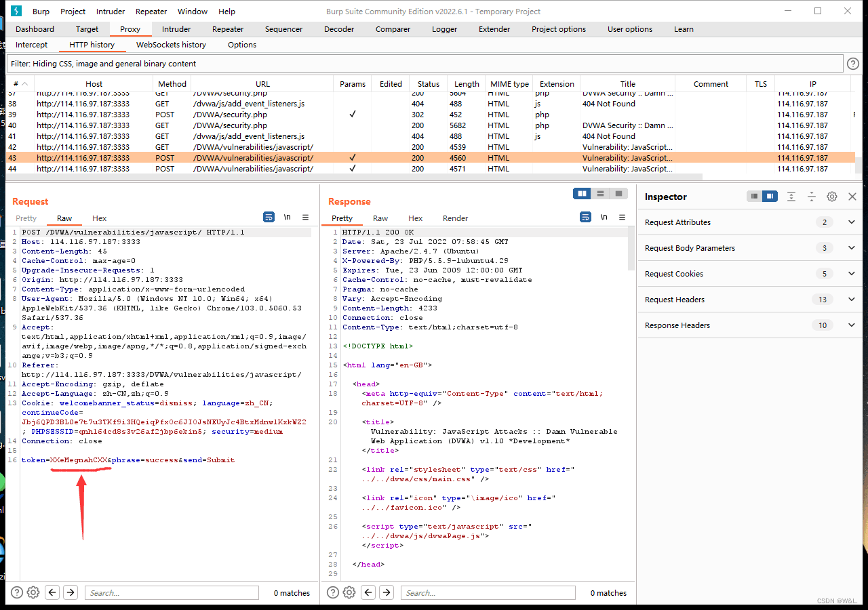Toggle non-printable characters in Response panel
The width and height of the screenshot is (868, 610).
(x=604, y=218)
